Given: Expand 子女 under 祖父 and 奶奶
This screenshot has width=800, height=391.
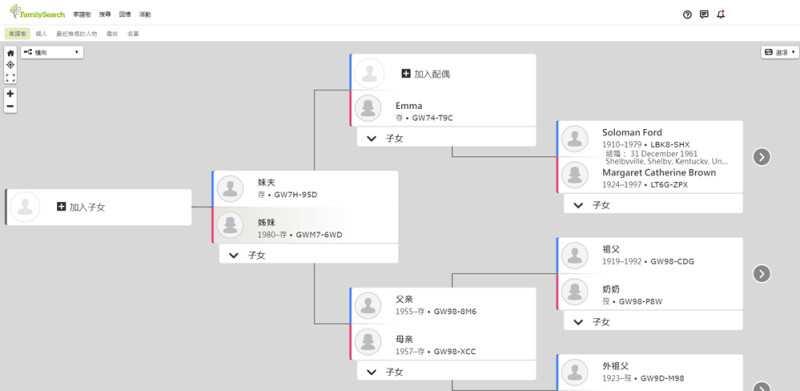Looking at the screenshot, I should coord(653,321).
